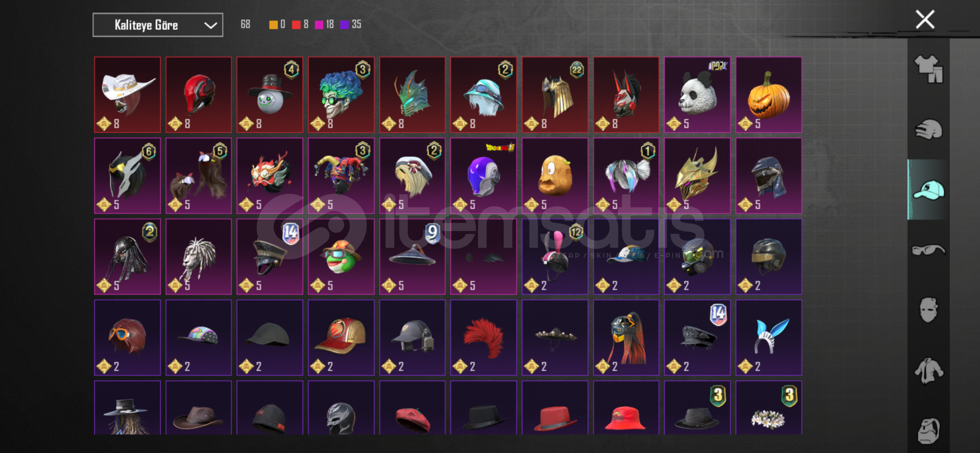Open the face mask category icon
Viewport: 980px width, 453px height.
click(x=928, y=310)
